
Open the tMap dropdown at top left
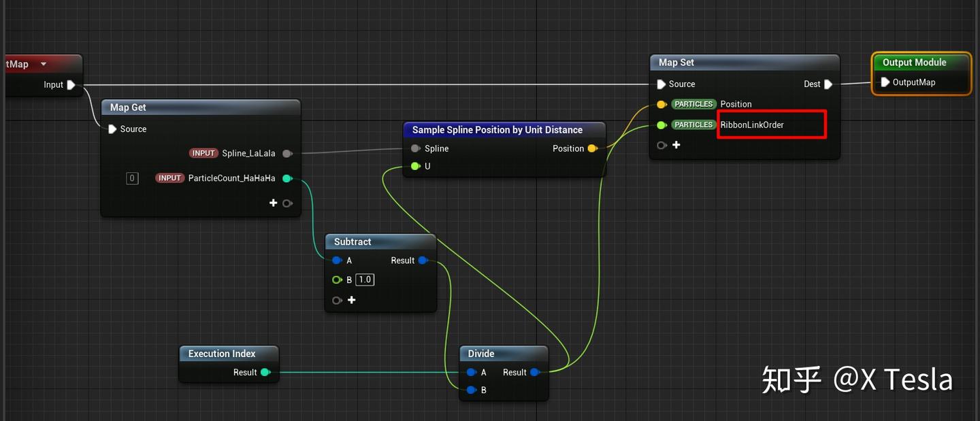(x=43, y=63)
